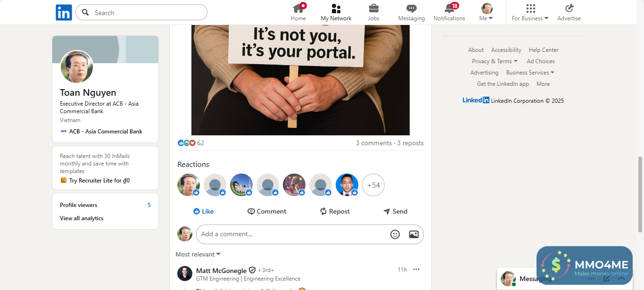Open the 62 reactions count
644x290 pixels.
click(x=200, y=143)
